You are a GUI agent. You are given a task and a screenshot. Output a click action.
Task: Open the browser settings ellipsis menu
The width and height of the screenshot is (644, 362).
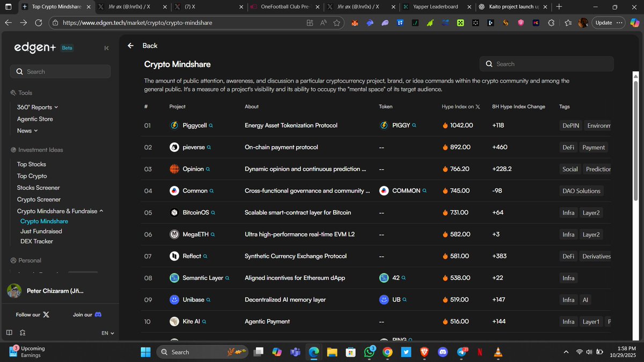pyautogui.click(x=620, y=23)
